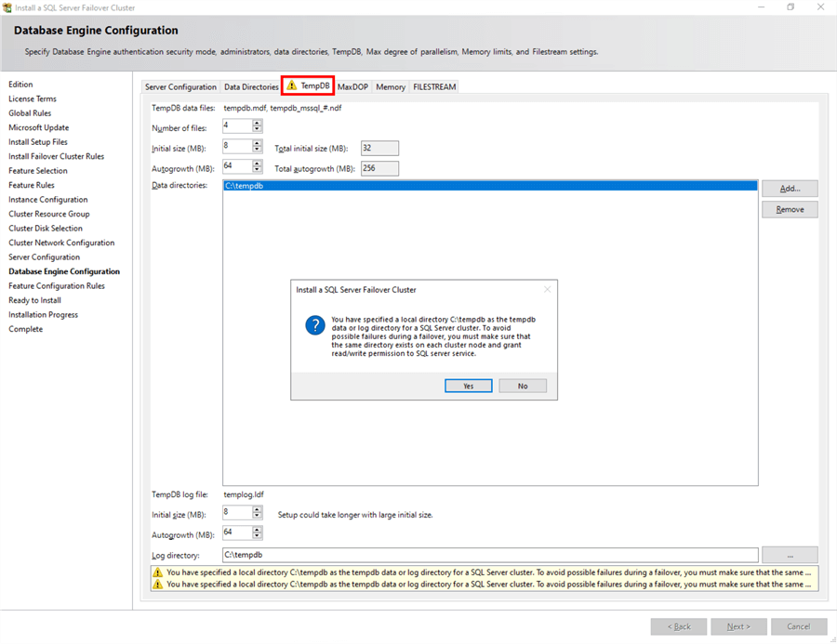Switch to the Memory tab
Image resolution: width=837 pixels, height=644 pixels.
391,87
